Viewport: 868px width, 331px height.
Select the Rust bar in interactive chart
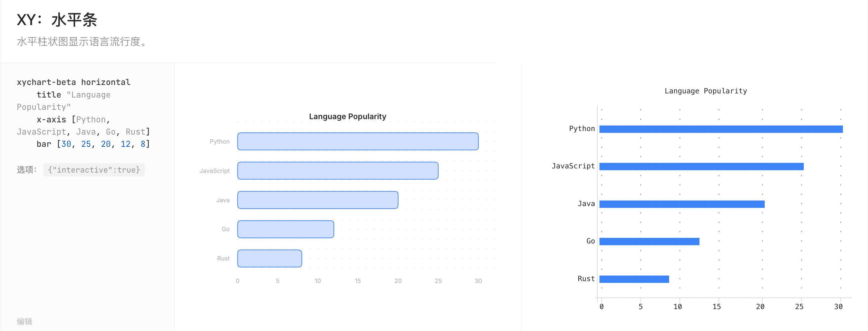(270, 259)
